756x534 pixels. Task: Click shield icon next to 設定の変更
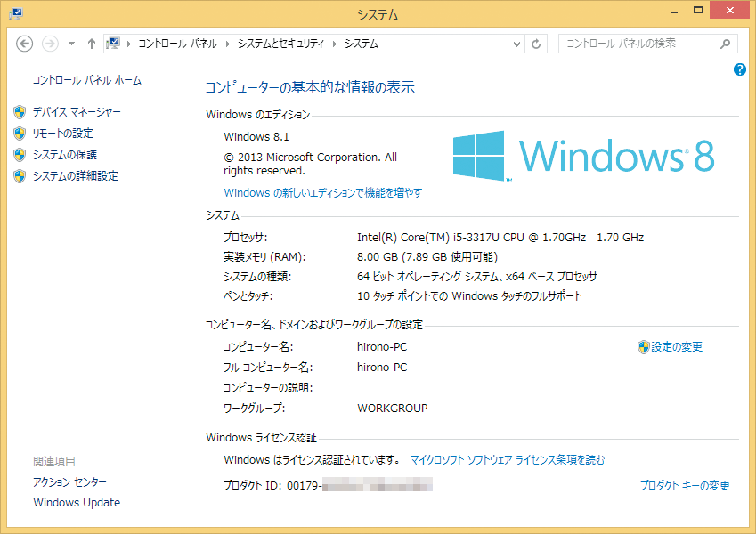[x=644, y=346]
